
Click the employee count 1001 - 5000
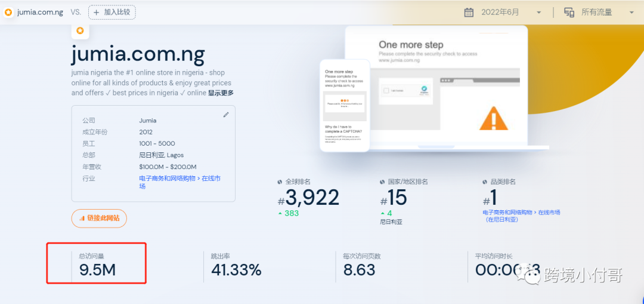tap(157, 143)
